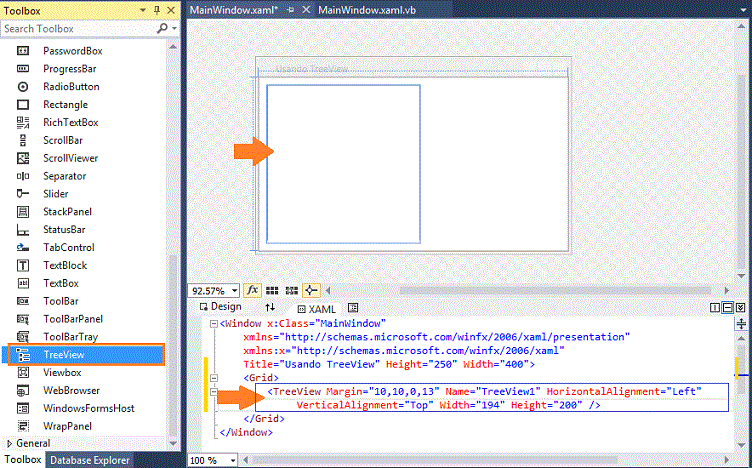Click the Toolbox search magnifier icon

click(162, 28)
